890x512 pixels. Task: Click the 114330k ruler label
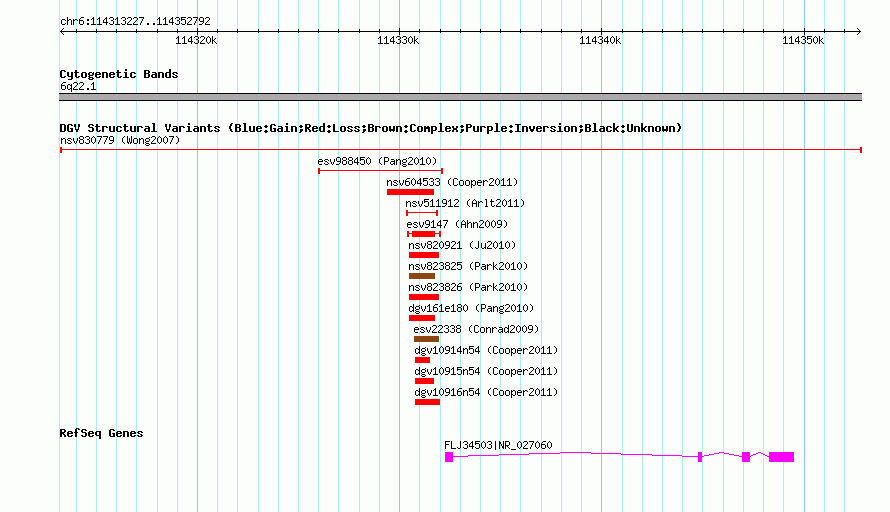click(398, 40)
